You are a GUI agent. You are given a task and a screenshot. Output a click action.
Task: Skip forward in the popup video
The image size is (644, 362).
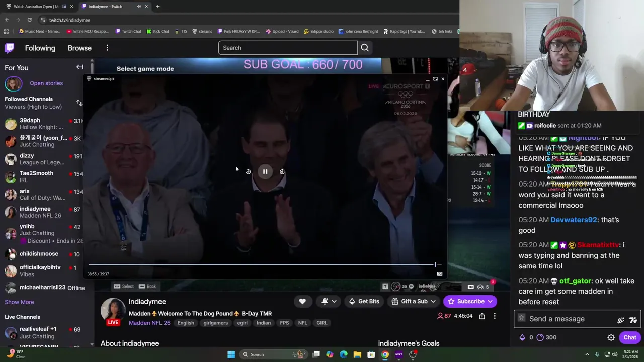pyautogui.click(x=282, y=172)
